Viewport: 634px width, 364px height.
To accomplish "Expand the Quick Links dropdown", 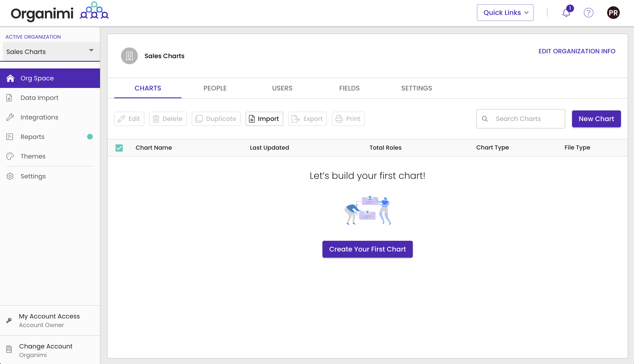I will (505, 13).
